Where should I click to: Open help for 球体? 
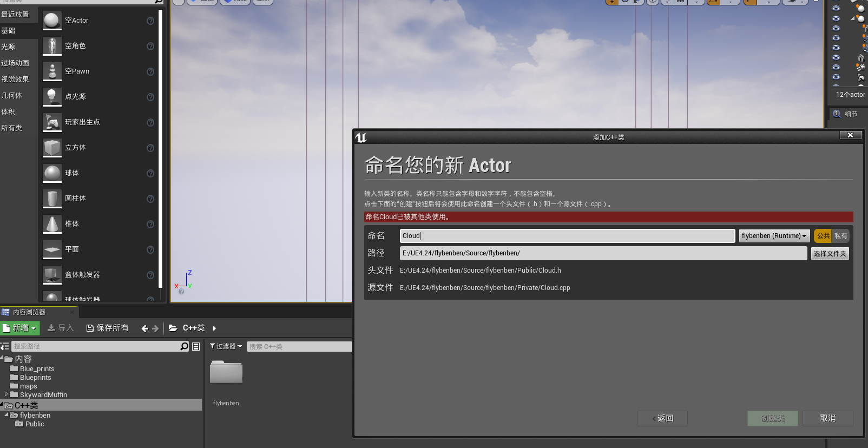(150, 174)
